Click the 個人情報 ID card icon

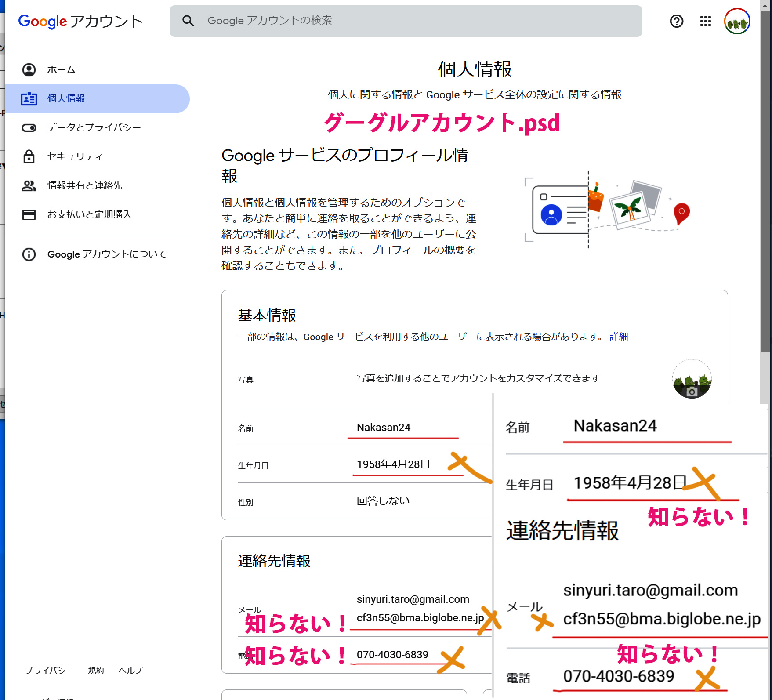click(29, 98)
